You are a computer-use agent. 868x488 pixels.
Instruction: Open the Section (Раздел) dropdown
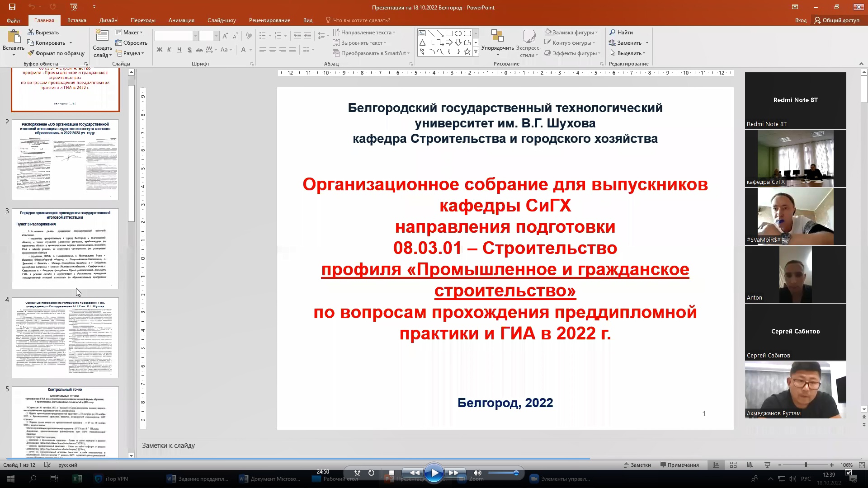pos(130,53)
